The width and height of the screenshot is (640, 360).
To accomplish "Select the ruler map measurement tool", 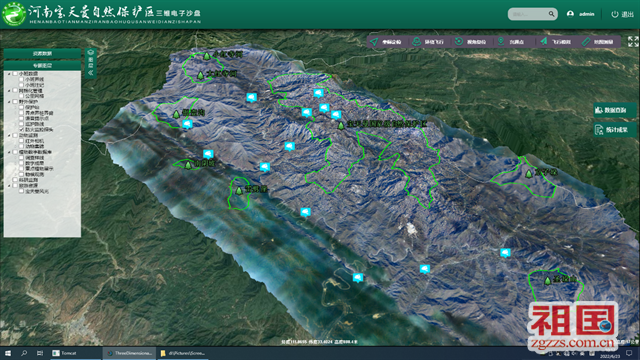I will click(x=586, y=42).
